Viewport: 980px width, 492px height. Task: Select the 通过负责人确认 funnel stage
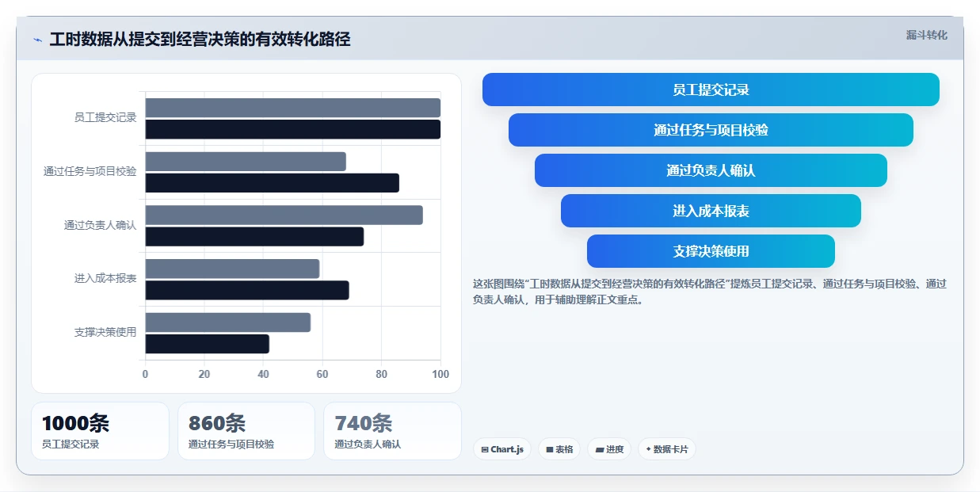(x=711, y=170)
